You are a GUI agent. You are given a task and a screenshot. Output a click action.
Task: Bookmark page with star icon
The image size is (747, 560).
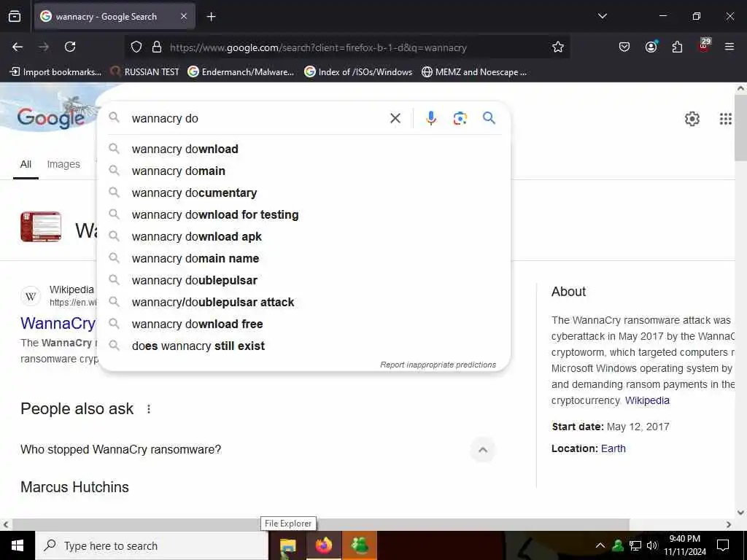click(558, 47)
